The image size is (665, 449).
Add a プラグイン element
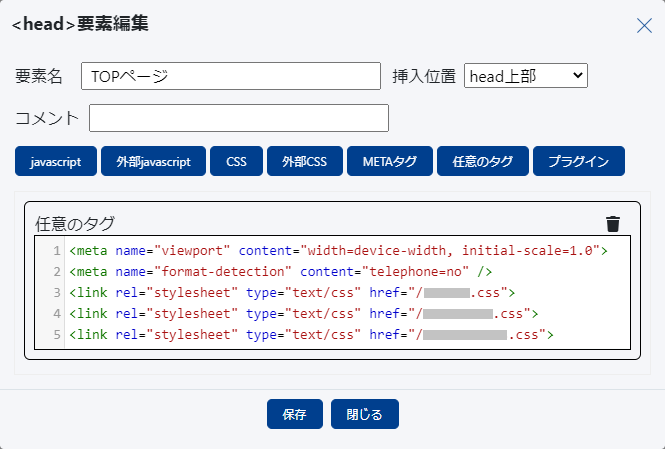point(579,161)
